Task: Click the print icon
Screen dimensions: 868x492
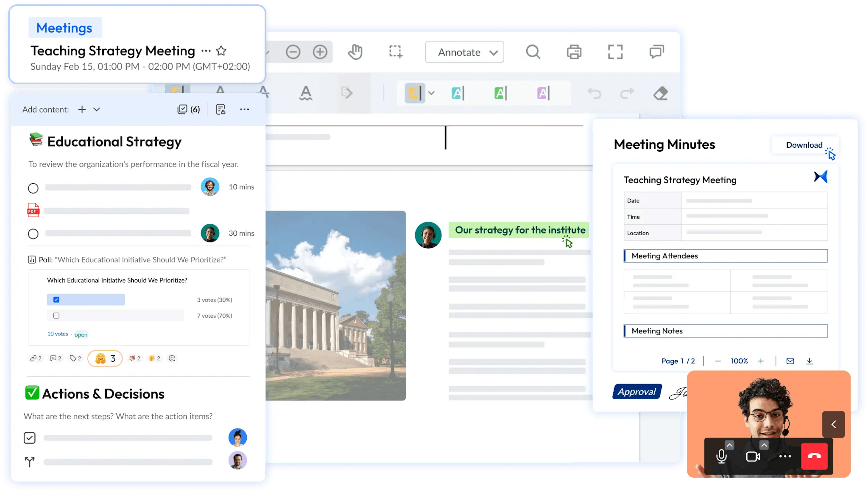Action: [x=574, y=52]
